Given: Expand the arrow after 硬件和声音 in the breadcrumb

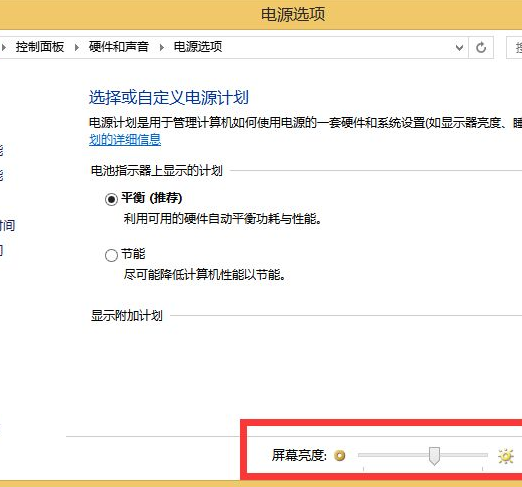Looking at the screenshot, I should coord(162,47).
